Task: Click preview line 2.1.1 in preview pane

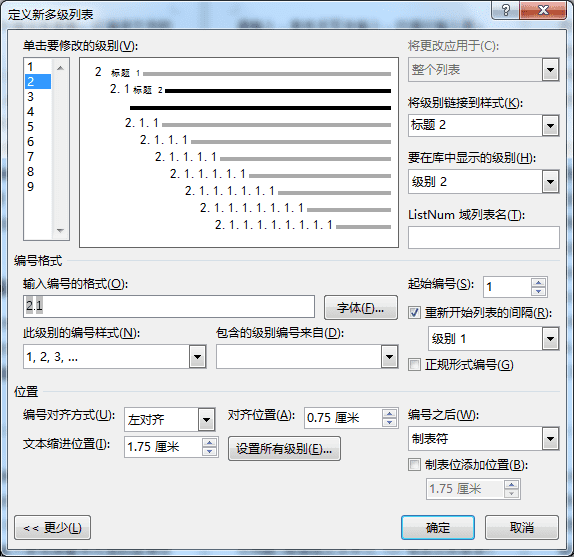Action: [258, 123]
